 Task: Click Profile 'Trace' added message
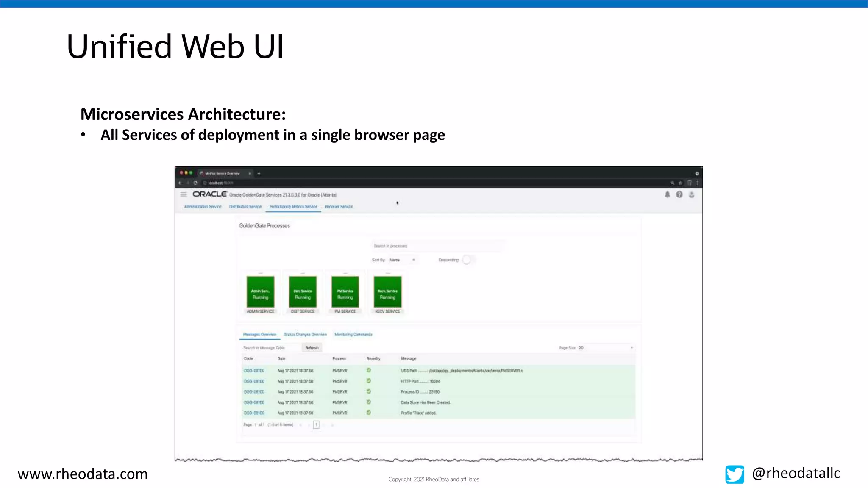[x=418, y=413]
